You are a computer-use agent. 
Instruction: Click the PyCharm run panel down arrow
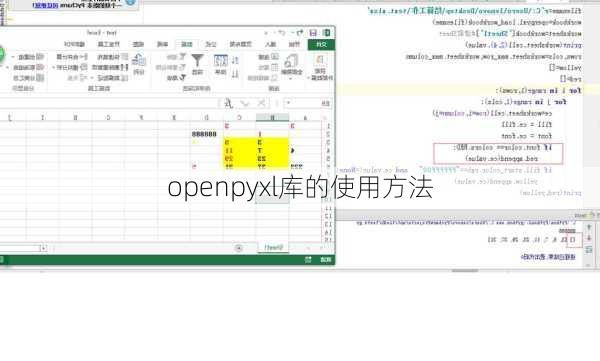[589, 238]
